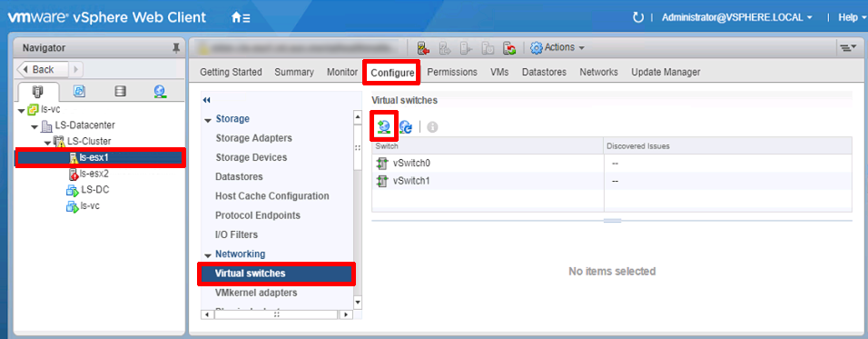Pin the Navigator panel

176,48
